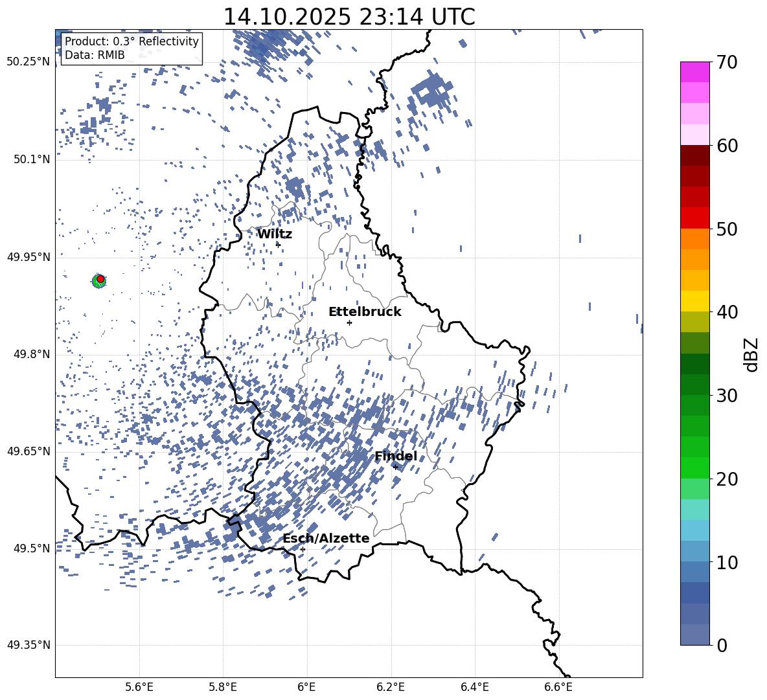Click the title text 14.10.2025 23:14 UTC
767x700 pixels.
(x=349, y=17)
